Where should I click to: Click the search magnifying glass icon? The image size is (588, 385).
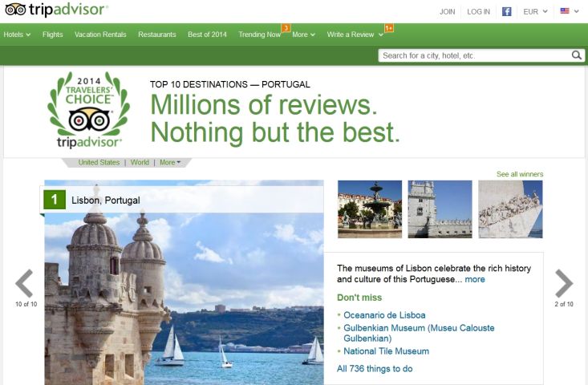577,55
